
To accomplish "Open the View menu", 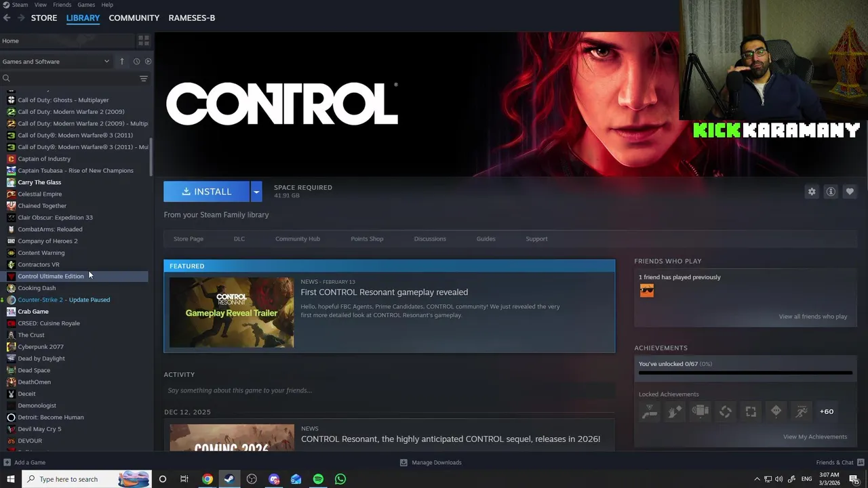I will pyautogui.click(x=41, y=5).
